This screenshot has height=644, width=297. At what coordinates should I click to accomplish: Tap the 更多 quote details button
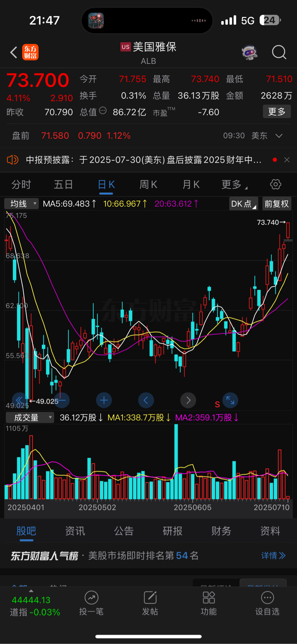[x=277, y=112]
